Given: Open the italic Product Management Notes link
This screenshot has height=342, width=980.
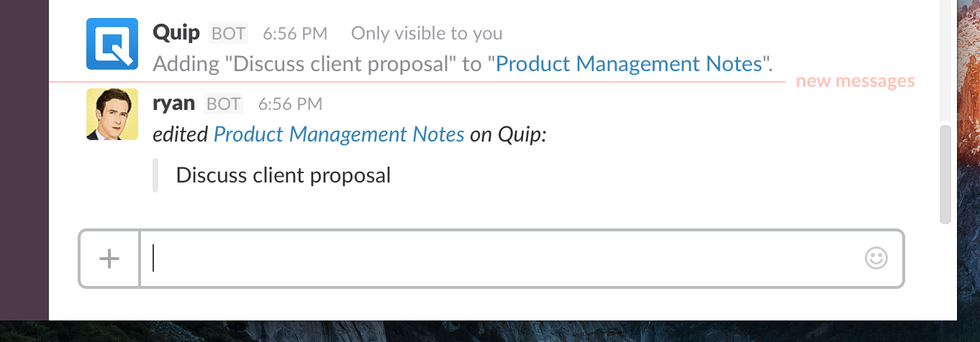Looking at the screenshot, I should click(x=339, y=134).
